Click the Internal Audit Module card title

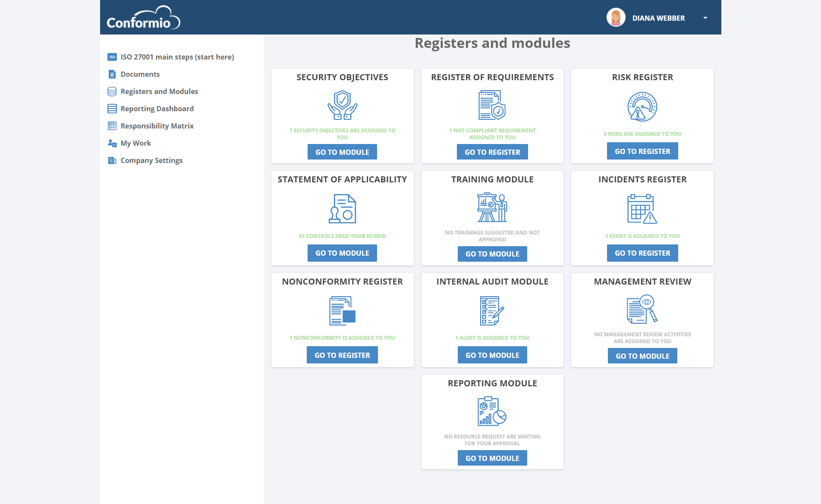(x=492, y=282)
